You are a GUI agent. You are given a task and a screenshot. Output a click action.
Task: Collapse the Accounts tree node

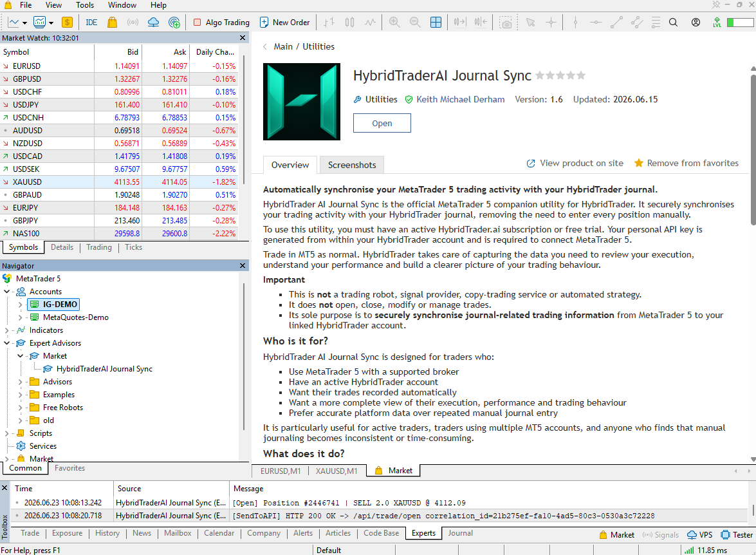coord(6,291)
